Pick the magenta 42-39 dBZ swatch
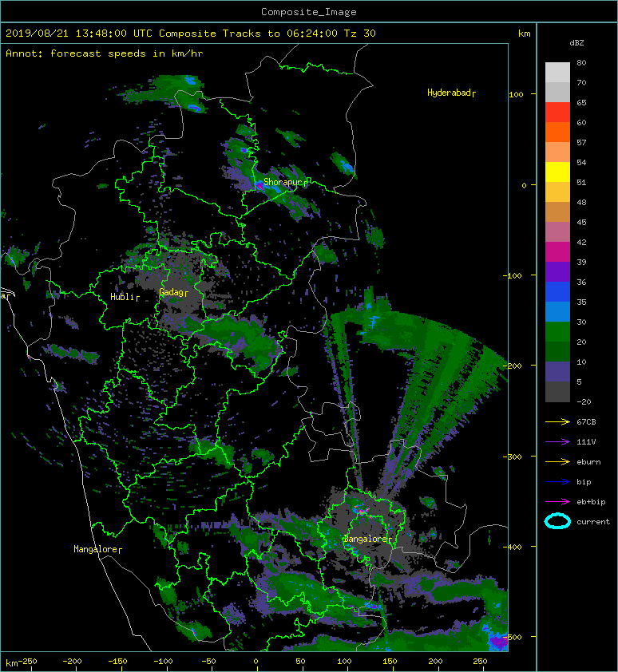618x672 pixels. tap(557, 252)
